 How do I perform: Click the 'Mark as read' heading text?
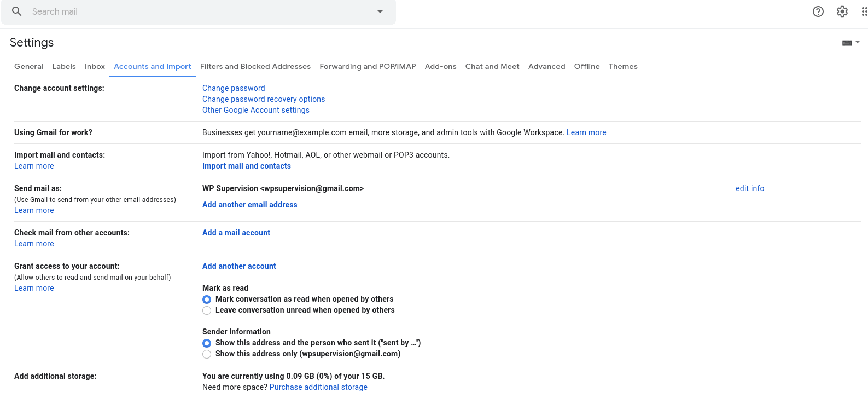tap(225, 288)
